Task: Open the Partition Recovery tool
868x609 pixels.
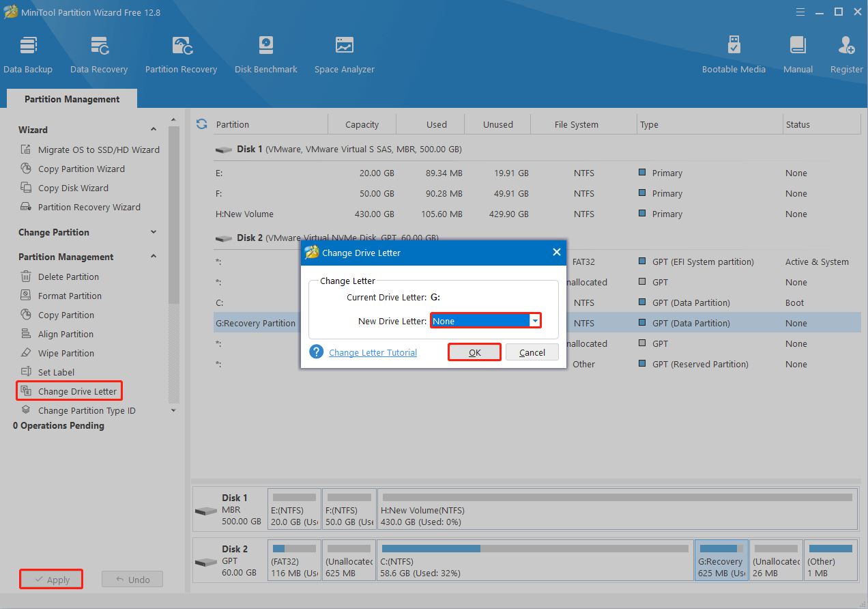Action: point(181,55)
